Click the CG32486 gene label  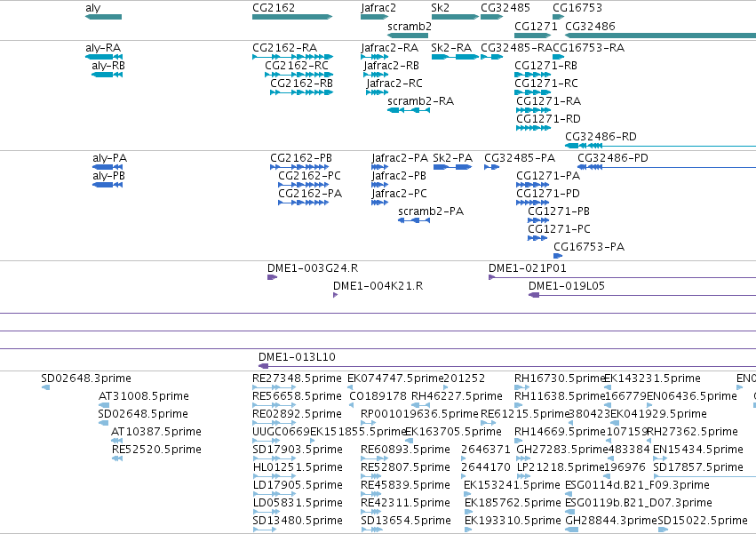[590, 27]
